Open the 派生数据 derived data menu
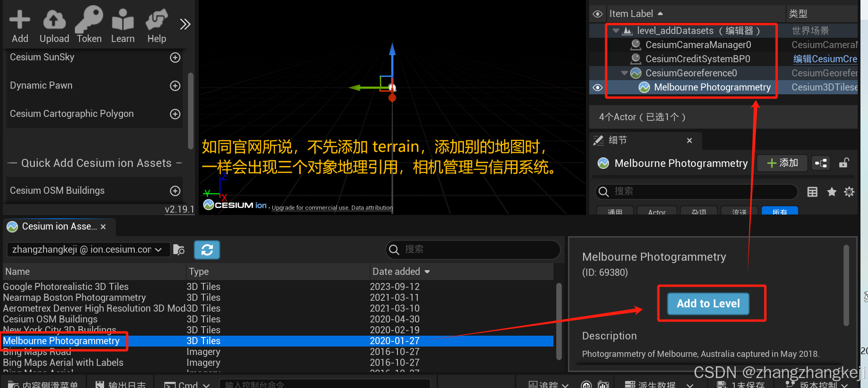Viewport: 868px width, 388px height. pos(659,385)
